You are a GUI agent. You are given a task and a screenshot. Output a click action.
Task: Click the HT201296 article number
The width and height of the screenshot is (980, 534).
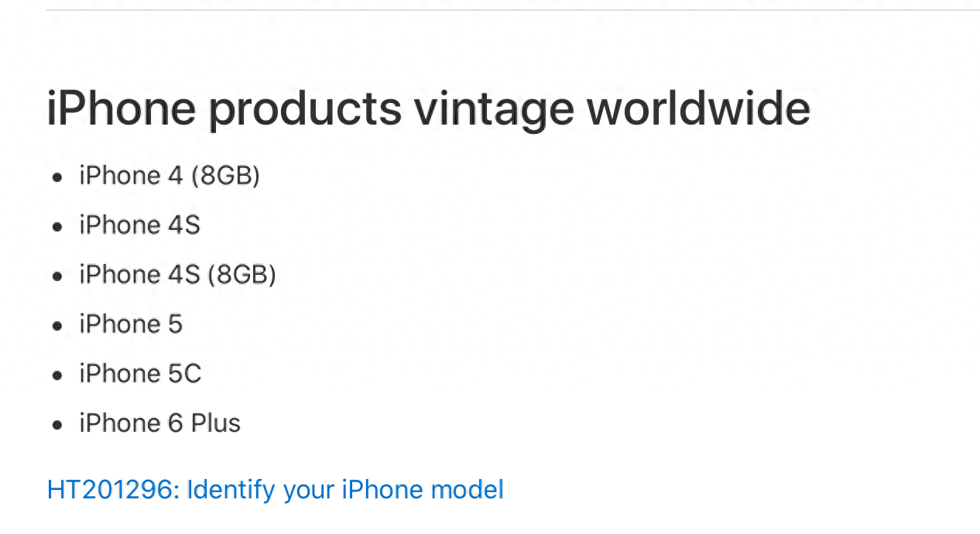pyautogui.click(x=111, y=490)
